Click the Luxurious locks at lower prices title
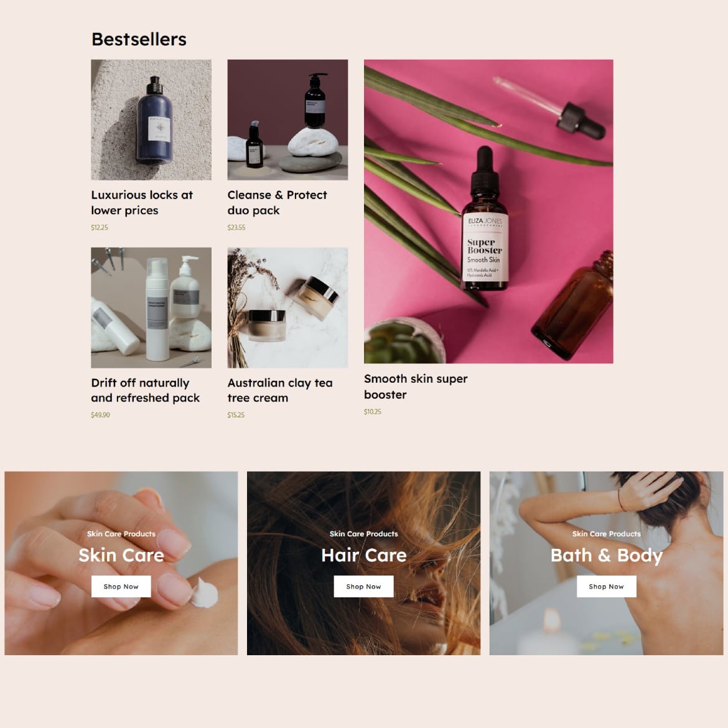The height and width of the screenshot is (728, 728). coord(142,202)
